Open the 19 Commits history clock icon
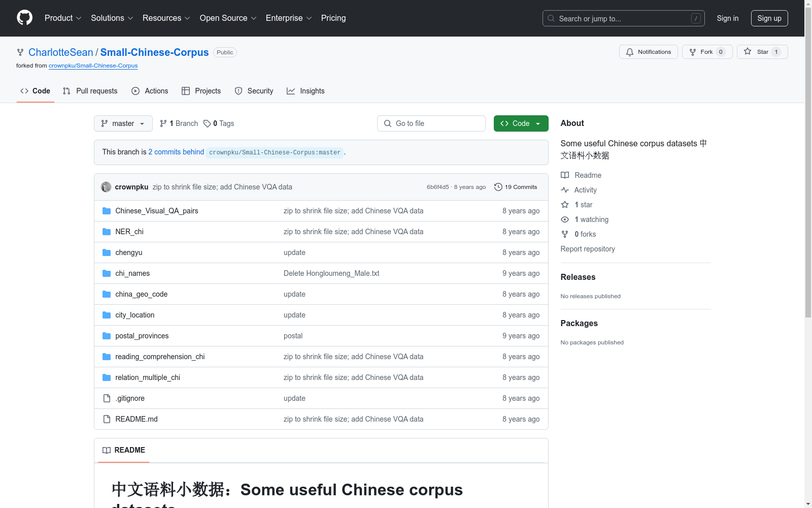The image size is (812, 508). coord(498,187)
